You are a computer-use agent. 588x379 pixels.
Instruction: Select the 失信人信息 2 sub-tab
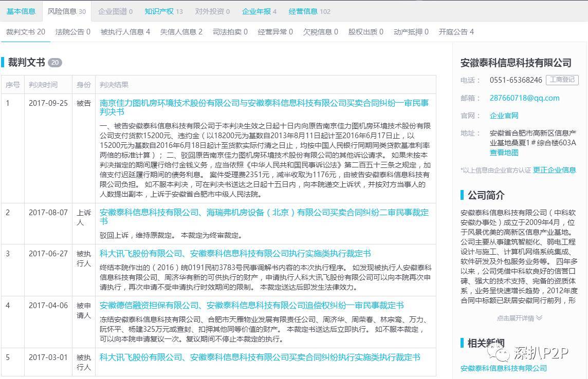click(181, 32)
